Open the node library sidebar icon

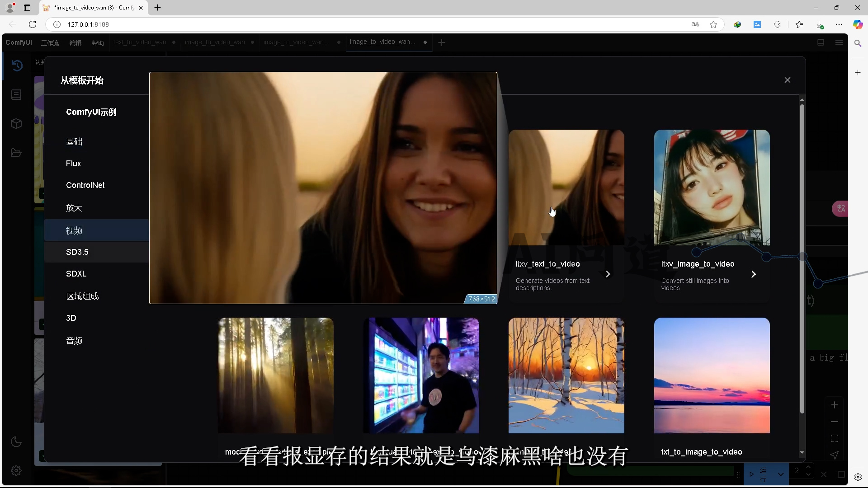[16, 94]
